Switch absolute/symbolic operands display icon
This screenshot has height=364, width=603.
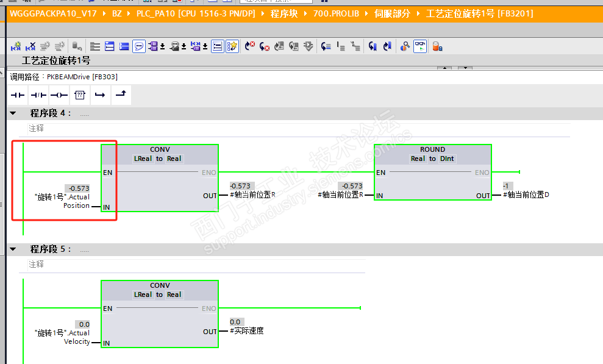[153, 46]
